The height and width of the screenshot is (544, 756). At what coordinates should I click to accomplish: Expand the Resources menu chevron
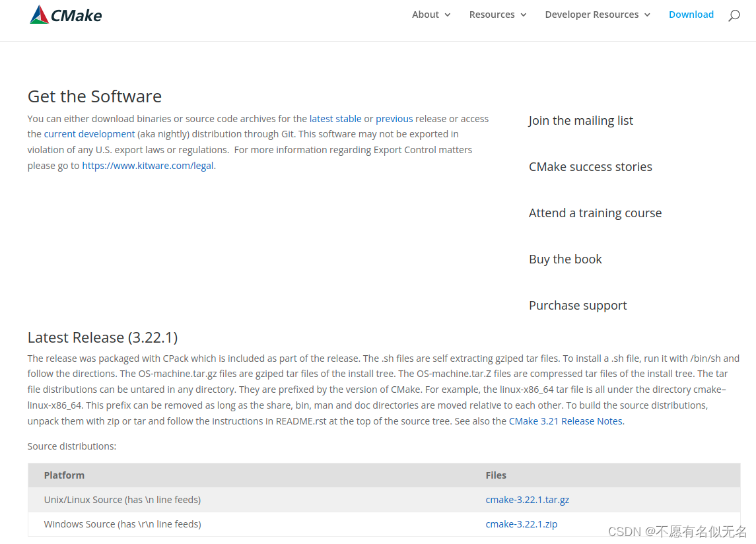coord(523,15)
